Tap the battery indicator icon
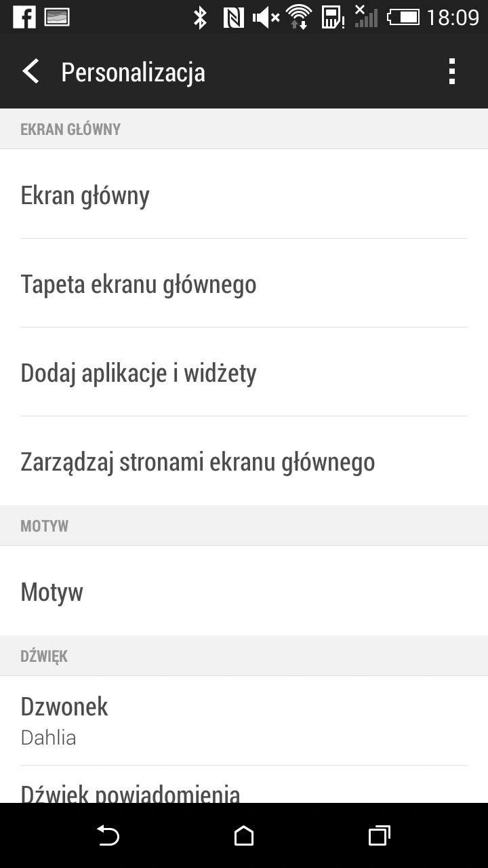The height and width of the screenshot is (868, 488). [x=403, y=17]
